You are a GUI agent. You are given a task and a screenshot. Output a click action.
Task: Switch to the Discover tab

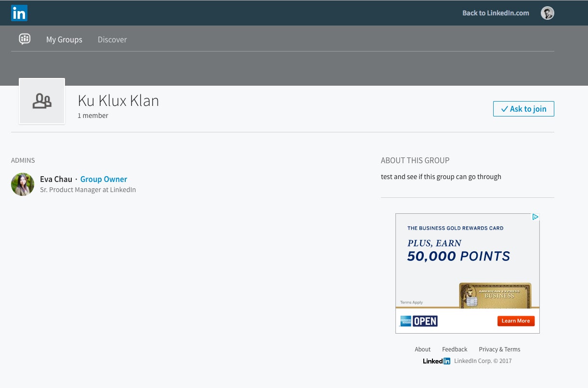point(112,39)
